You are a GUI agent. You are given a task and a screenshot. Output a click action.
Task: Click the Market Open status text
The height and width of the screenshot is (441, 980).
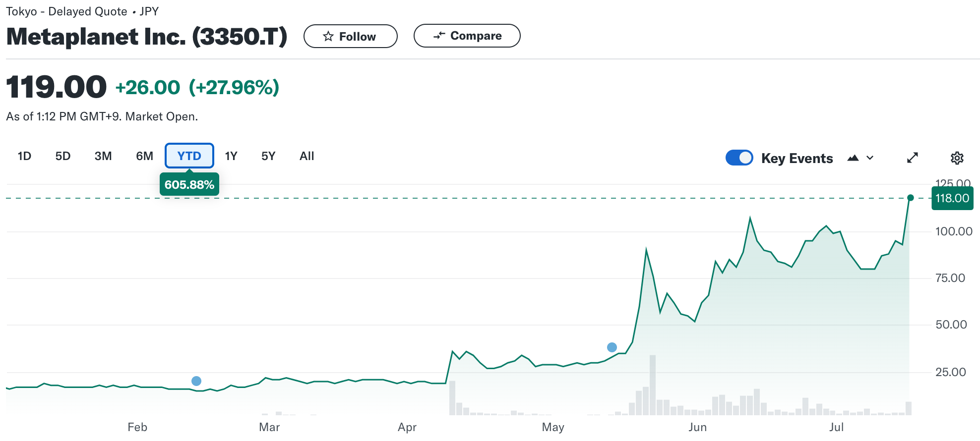[x=162, y=116]
